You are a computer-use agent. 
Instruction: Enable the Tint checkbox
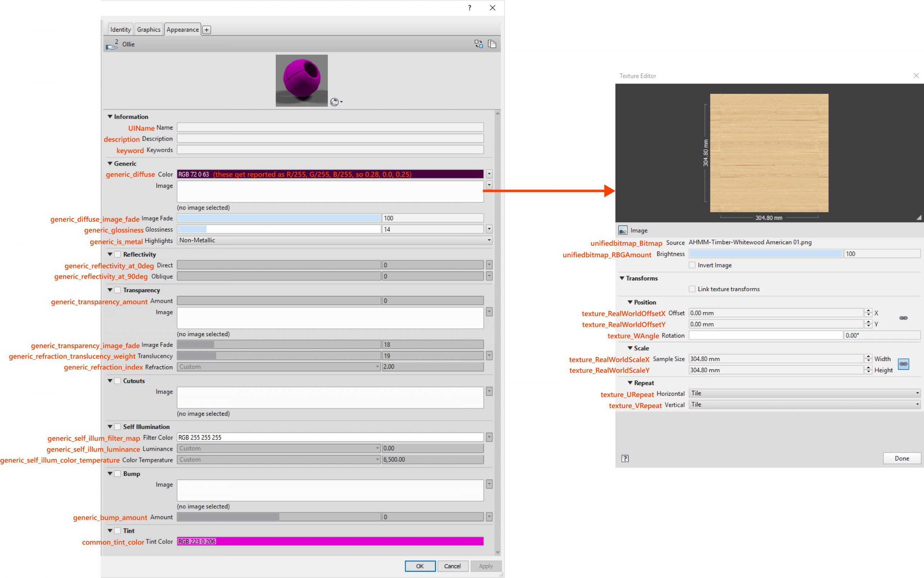(x=117, y=531)
